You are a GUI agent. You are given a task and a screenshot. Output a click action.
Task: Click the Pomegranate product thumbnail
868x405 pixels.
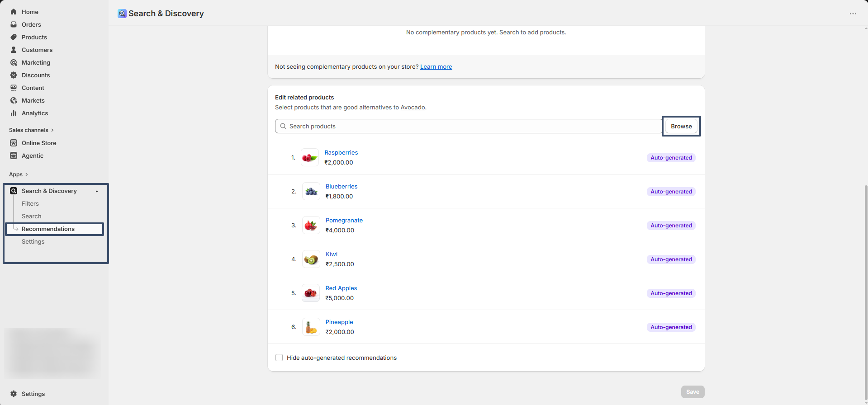(x=311, y=225)
